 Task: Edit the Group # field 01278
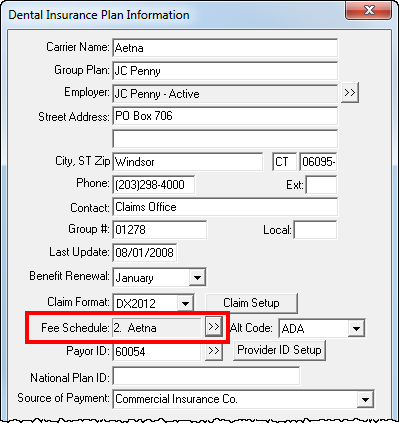(x=160, y=230)
